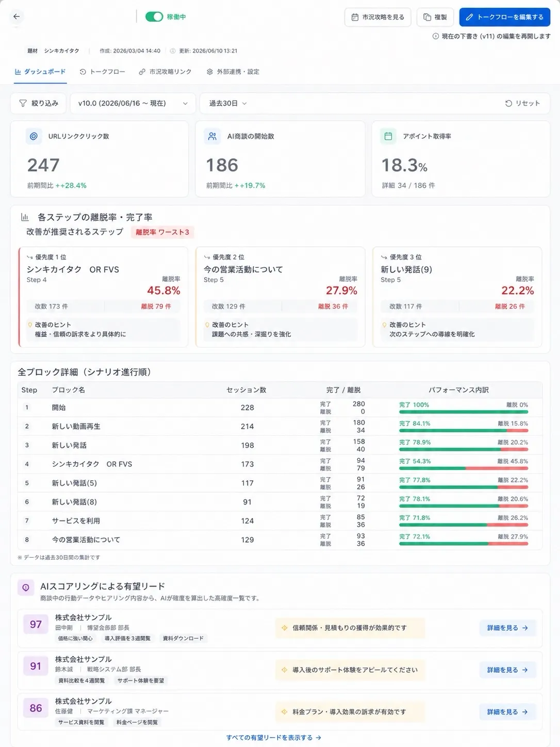Viewport: 560px width, 747px height.
Task: Click the 料金プラン・導入効果 hint icon
Action: tap(284, 712)
